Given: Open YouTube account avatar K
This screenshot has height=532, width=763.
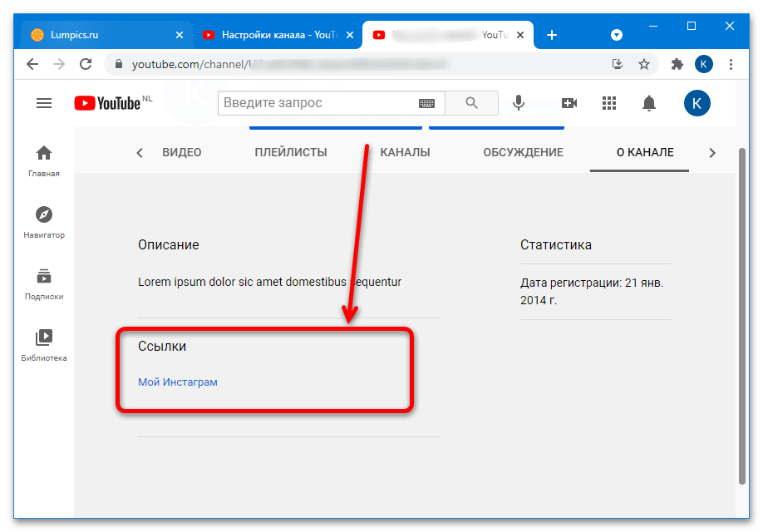Looking at the screenshot, I should (697, 103).
